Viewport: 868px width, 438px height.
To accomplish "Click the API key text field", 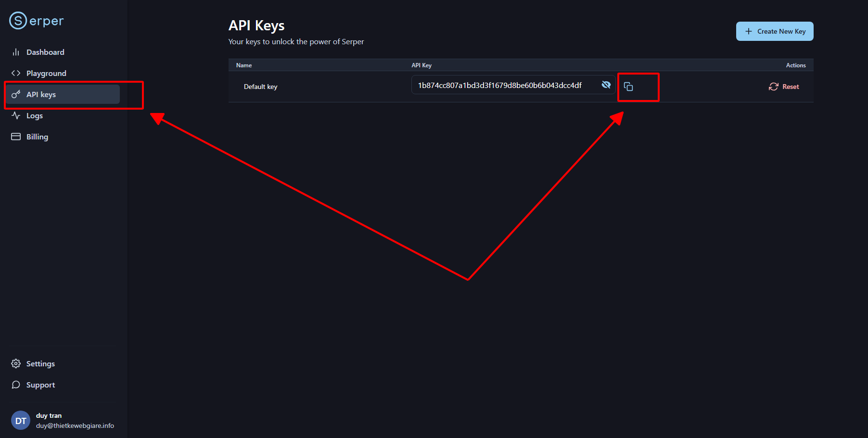I will [499, 85].
